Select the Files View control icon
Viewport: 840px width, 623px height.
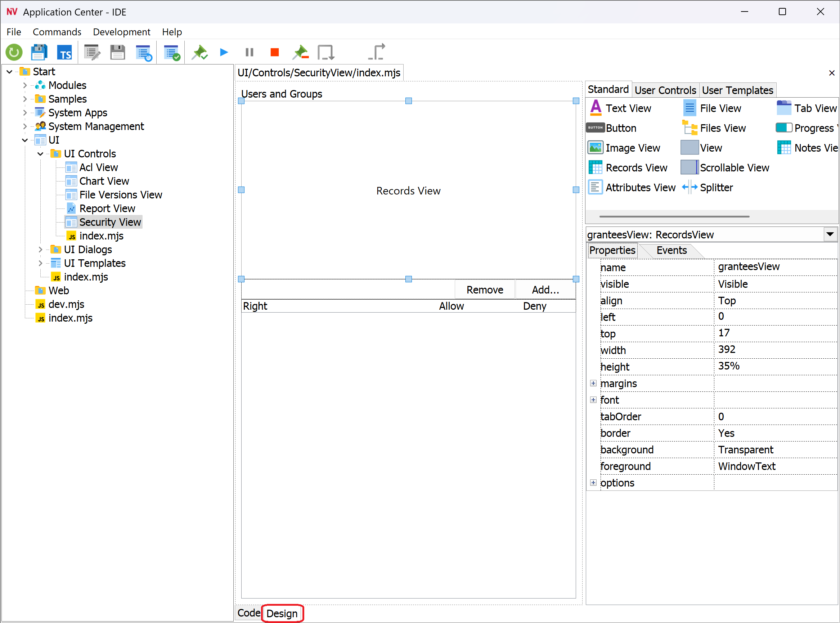pyautogui.click(x=689, y=128)
